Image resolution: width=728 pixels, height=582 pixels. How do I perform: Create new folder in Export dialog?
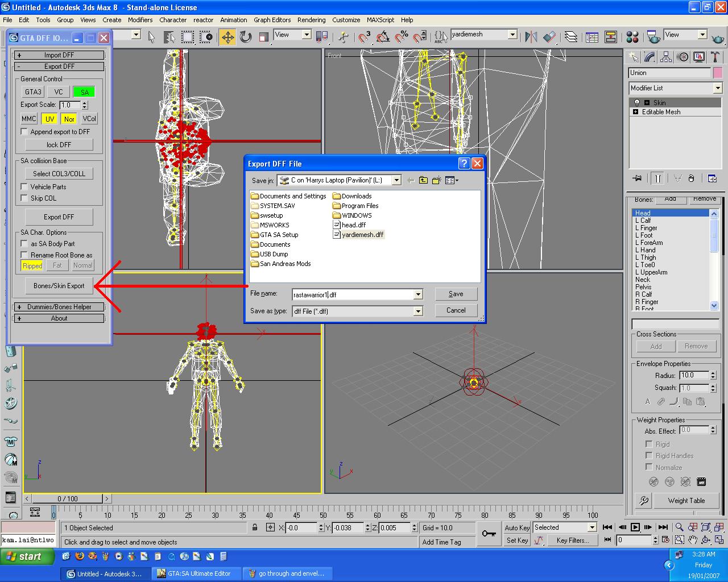pos(436,180)
